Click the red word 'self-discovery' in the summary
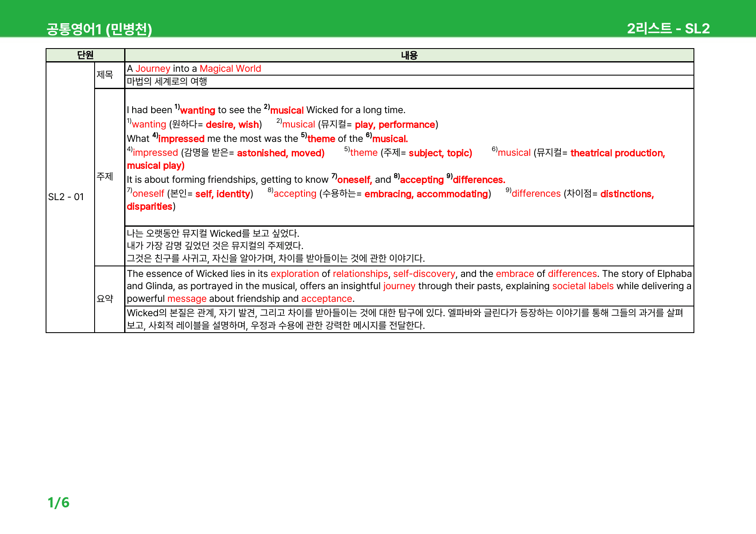The image size is (756, 534). coord(424,274)
